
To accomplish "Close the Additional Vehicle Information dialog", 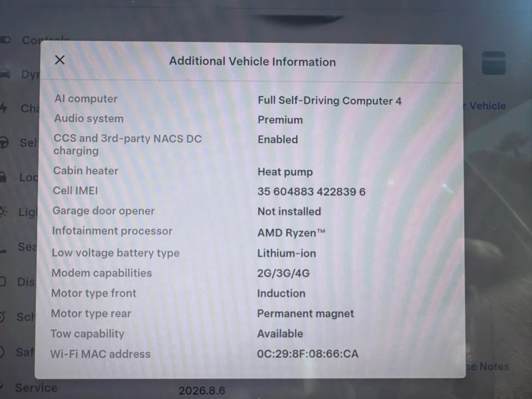I will click(59, 60).
